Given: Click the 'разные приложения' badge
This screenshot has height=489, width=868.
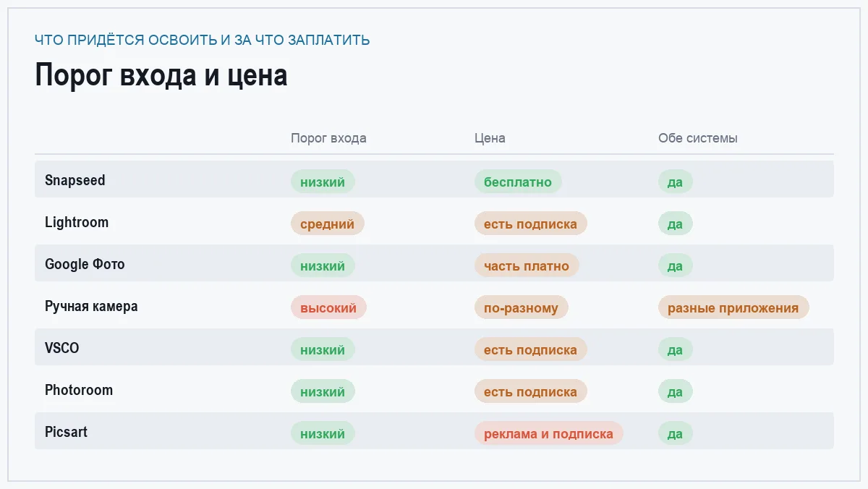Looking at the screenshot, I should point(733,307).
